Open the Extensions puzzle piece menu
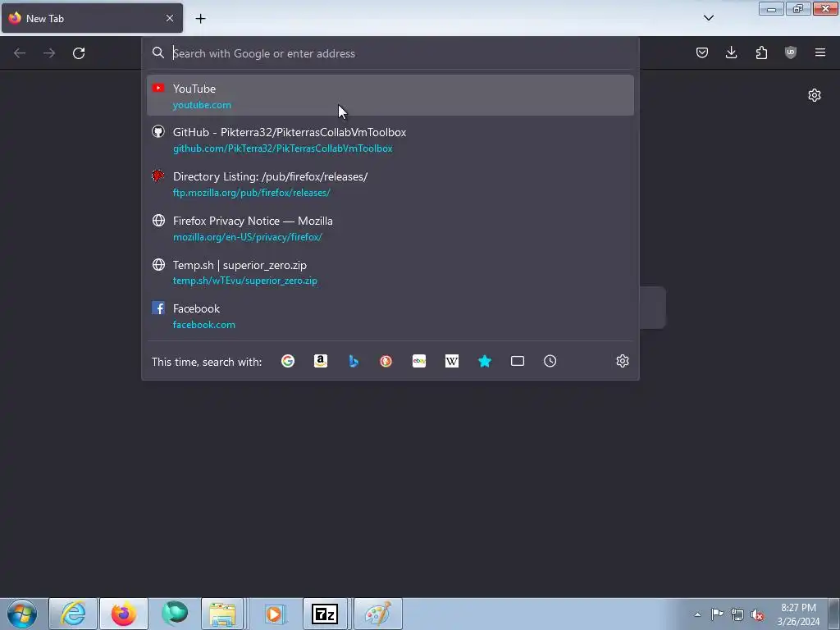This screenshot has height=630, width=840. [x=761, y=52]
